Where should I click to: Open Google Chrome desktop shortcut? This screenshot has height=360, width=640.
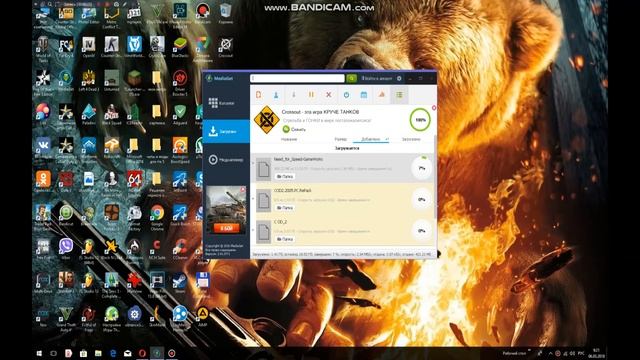click(157, 217)
